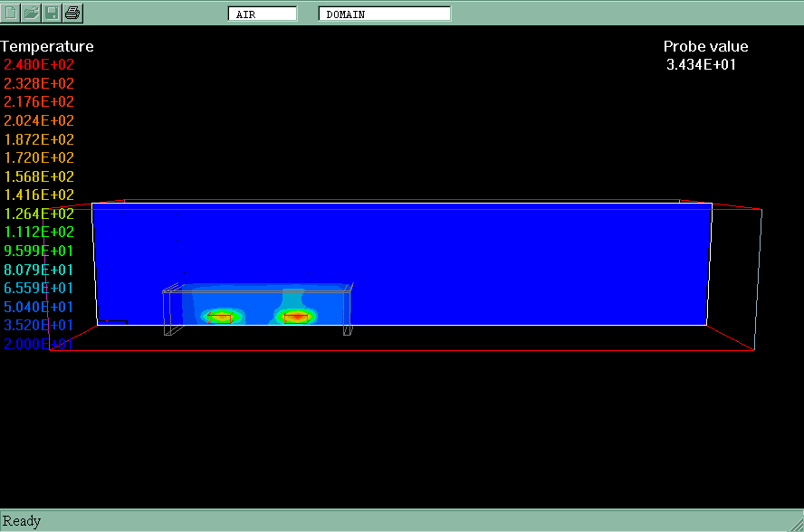
Task: Probe the left heat source hot spot
Action: point(221,318)
